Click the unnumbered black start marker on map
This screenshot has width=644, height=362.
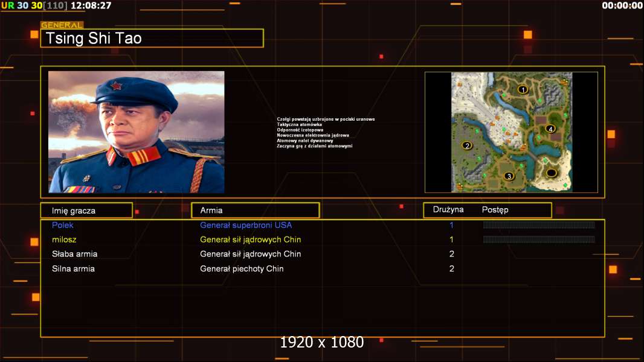[552, 173]
